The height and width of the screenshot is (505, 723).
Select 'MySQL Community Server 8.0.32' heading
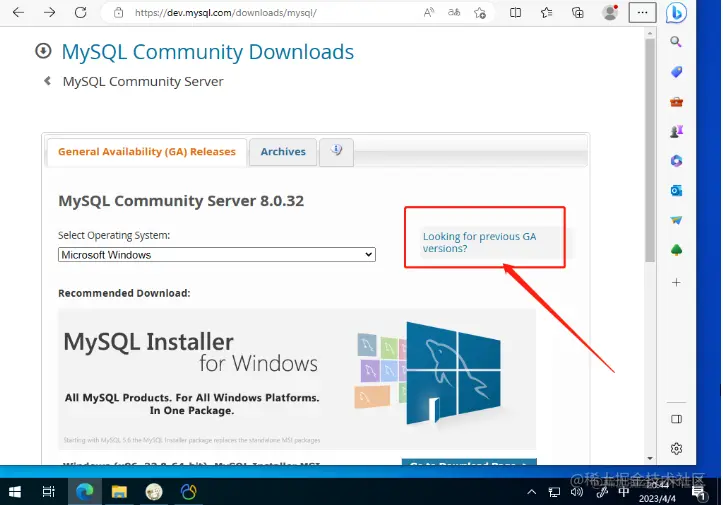tap(181, 201)
